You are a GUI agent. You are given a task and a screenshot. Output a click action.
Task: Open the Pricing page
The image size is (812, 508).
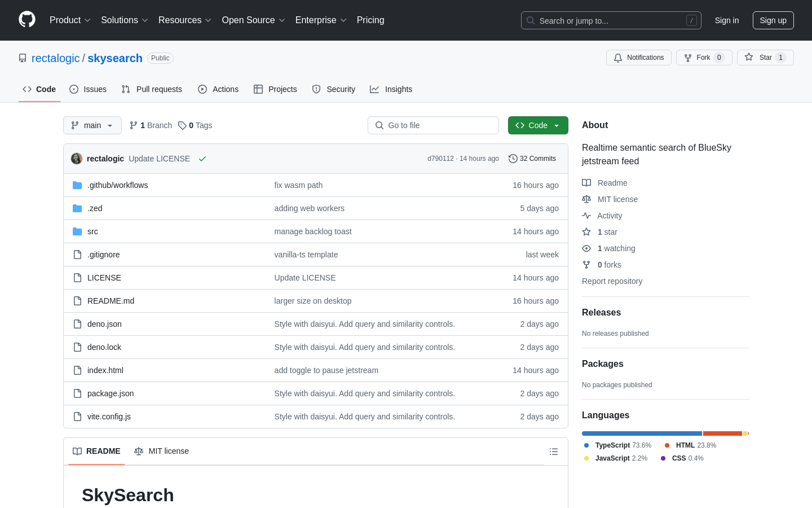370,20
